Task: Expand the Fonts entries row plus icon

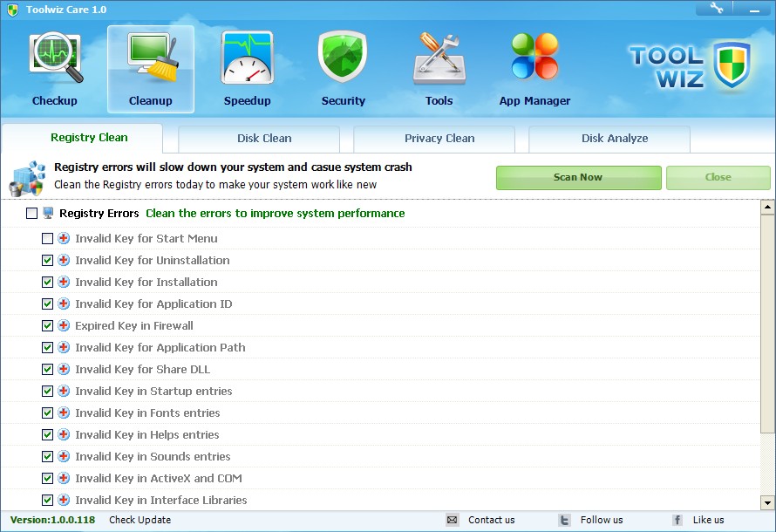Action: click(64, 413)
